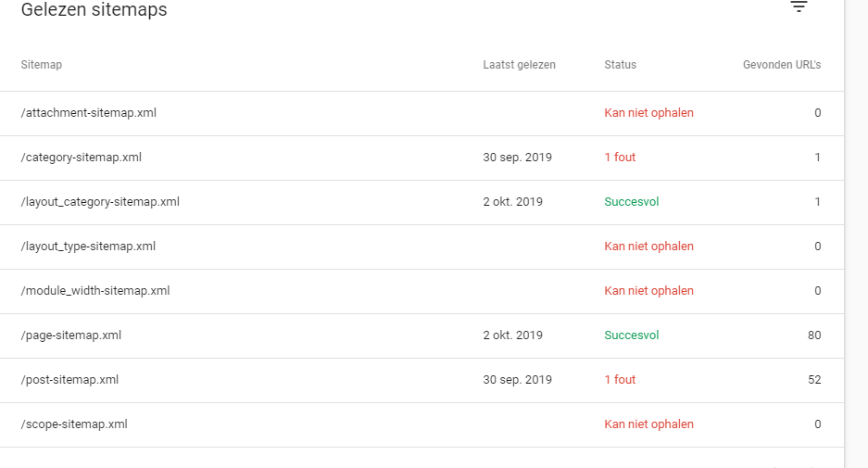Open the /page-sitemap.xml sitemap
This screenshot has width=868, height=468.
(x=421, y=335)
